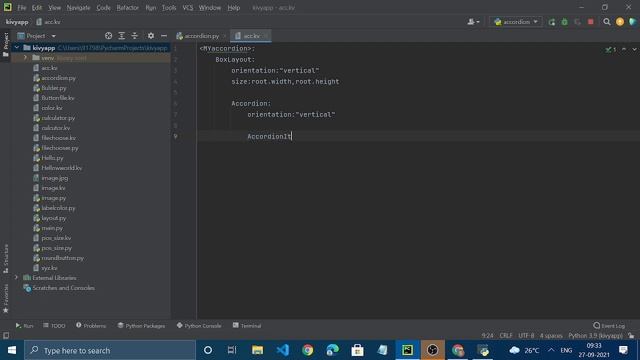Click the CRLF line separator status
Viewport: 640px width, 360px height.
[506, 336]
